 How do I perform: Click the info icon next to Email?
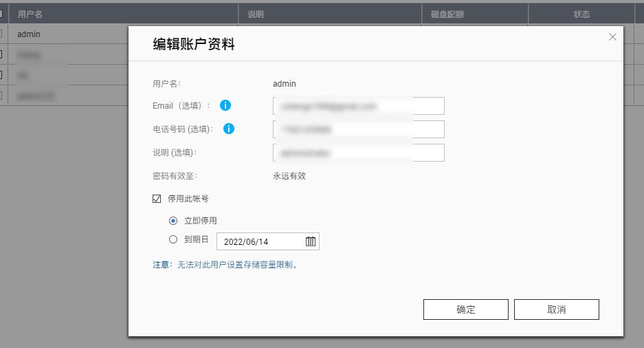(x=225, y=106)
